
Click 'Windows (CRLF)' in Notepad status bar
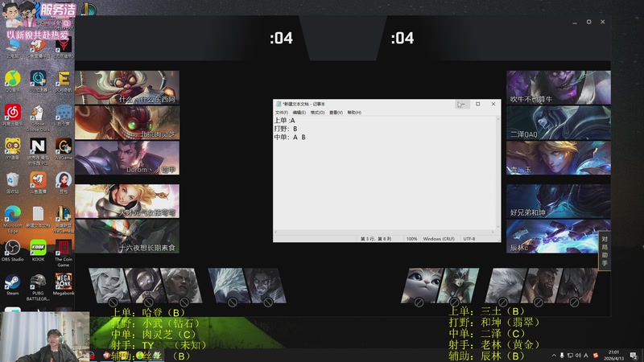[439, 239]
